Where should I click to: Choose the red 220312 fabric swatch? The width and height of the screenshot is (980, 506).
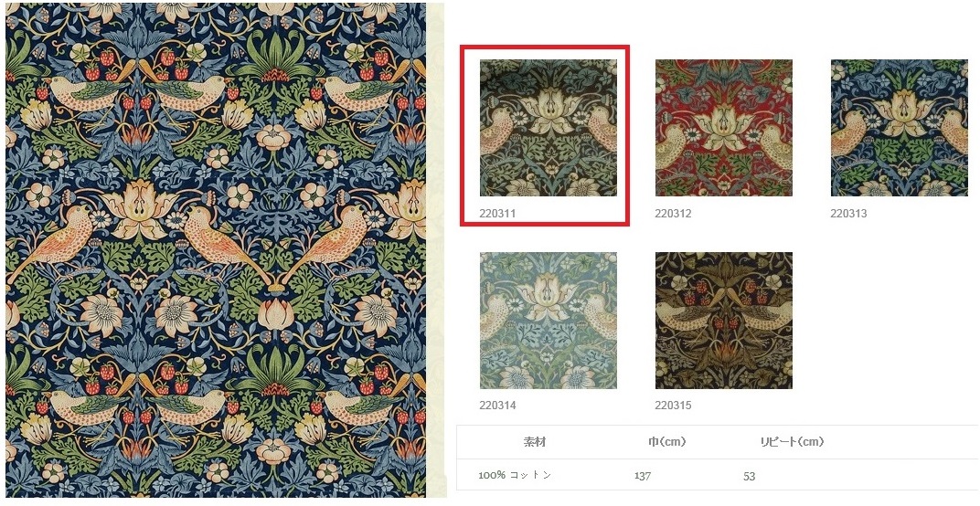[724, 128]
